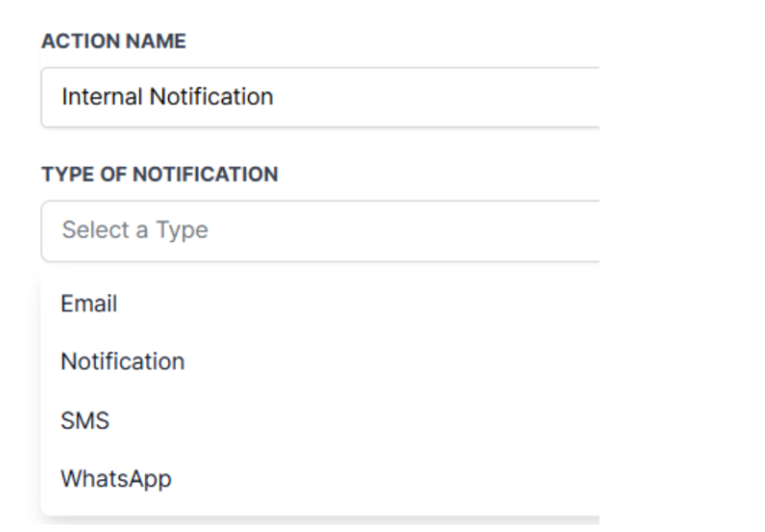
Task: Click the Email entry above Notification
Action: pos(88,304)
